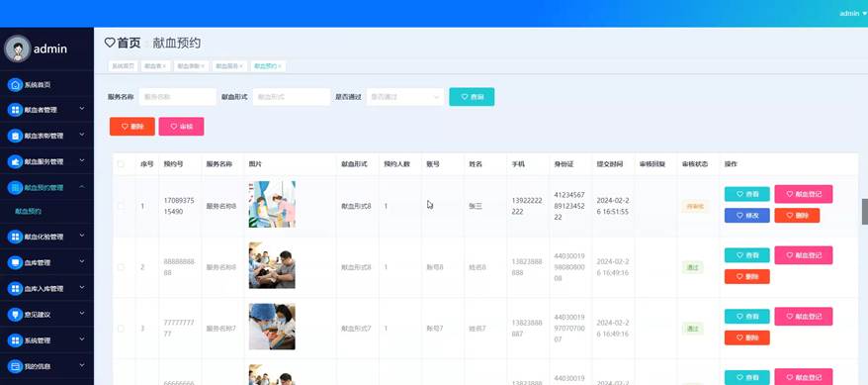The image size is (868, 385).
Task: Click the heart icon beside 首页 breadcrumb
Action: coord(110,43)
